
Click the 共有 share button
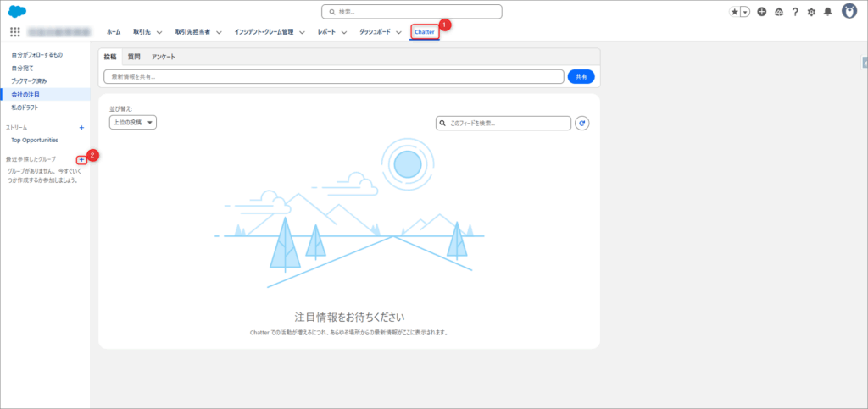pyautogui.click(x=581, y=76)
